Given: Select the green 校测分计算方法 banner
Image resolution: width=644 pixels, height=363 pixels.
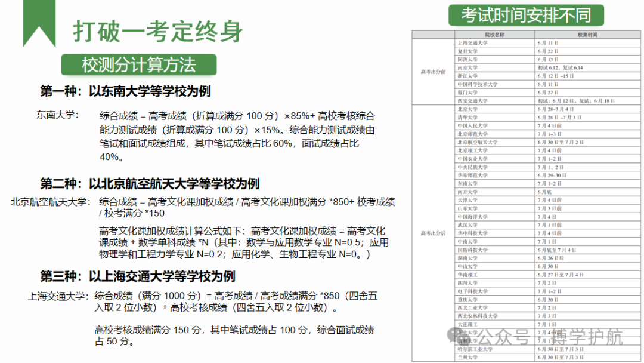Looking at the screenshot, I should coord(139,65).
